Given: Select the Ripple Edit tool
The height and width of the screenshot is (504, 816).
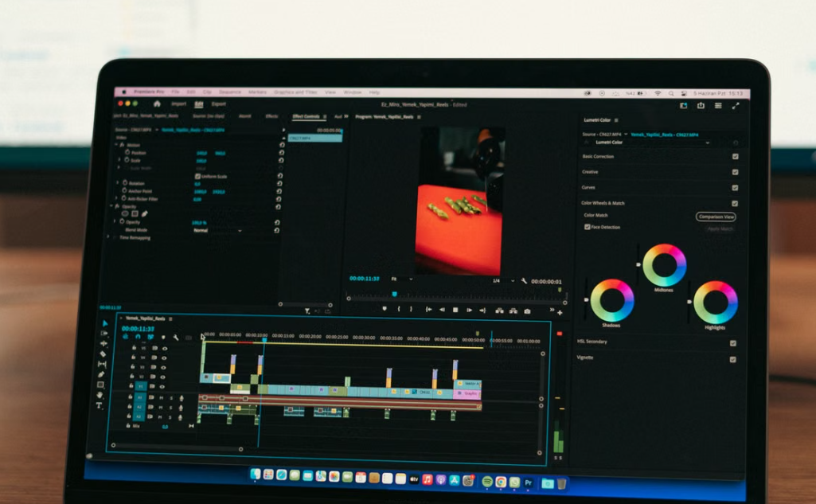Looking at the screenshot, I should [103, 344].
